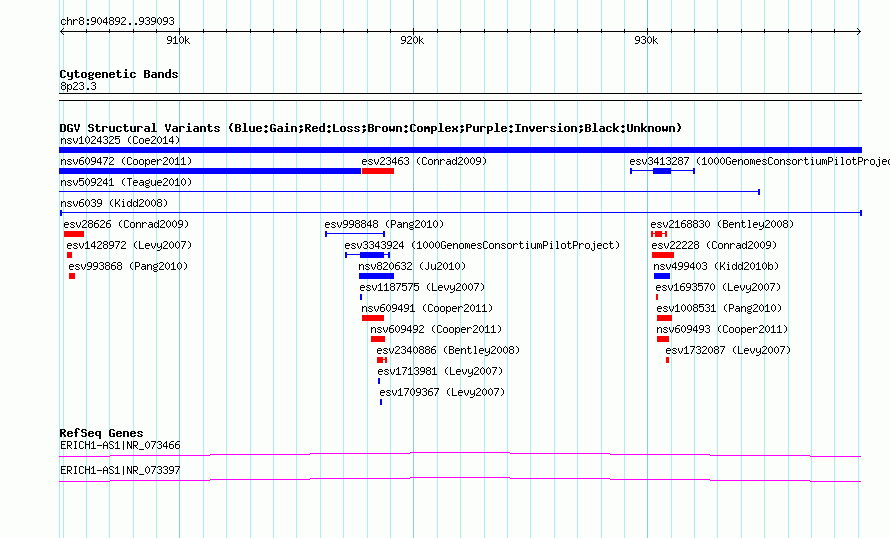
Task: Click the nsv1024325 (Coe2014) gain bar
Action: pos(460,150)
